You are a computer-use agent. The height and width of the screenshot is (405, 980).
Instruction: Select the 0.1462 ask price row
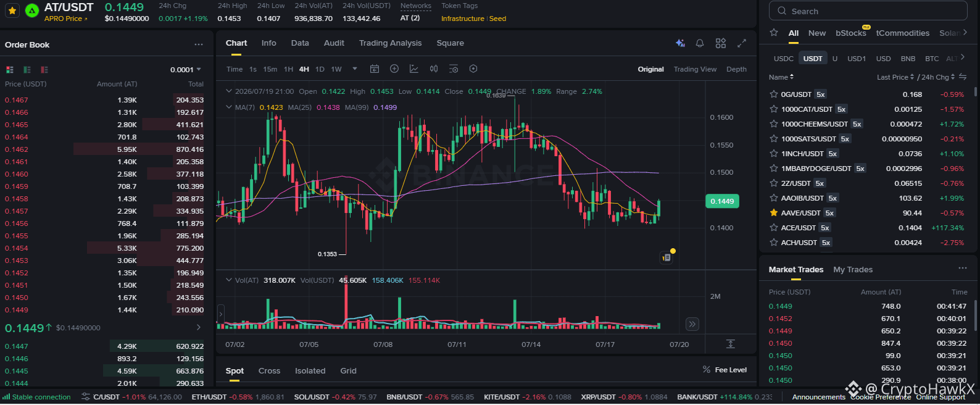click(104, 149)
